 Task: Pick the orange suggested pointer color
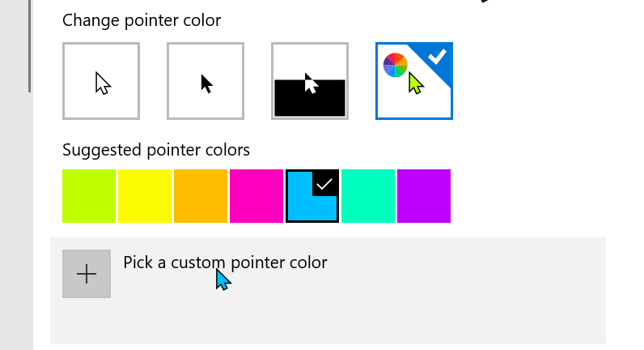(x=201, y=196)
